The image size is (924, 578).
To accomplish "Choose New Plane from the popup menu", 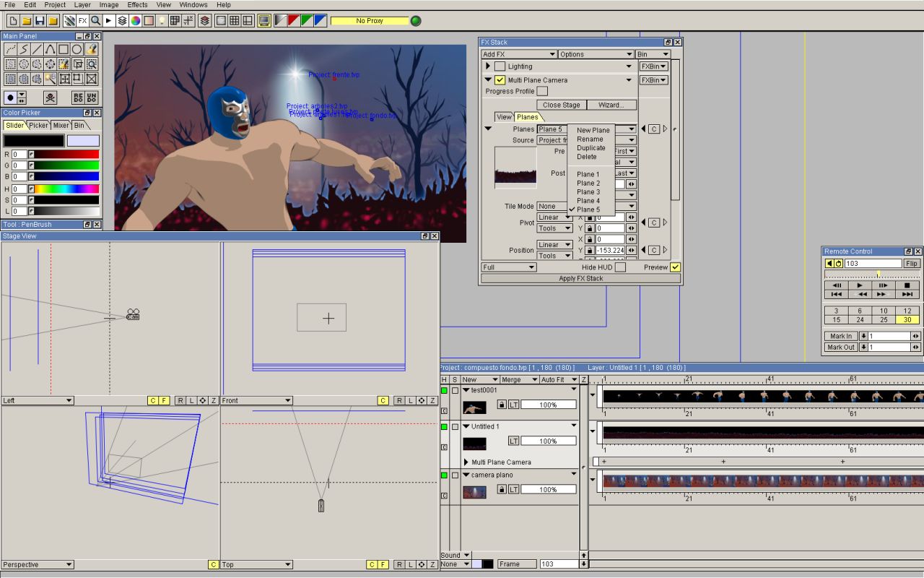I will pos(593,131).
